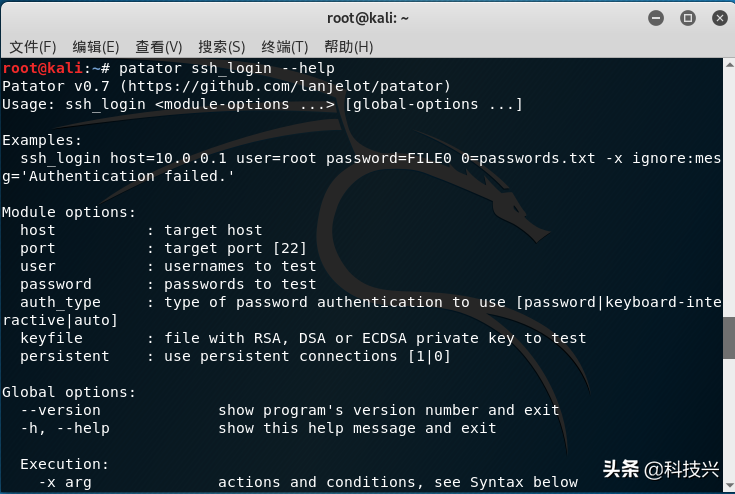The height and width of the screenshot is (494, 735).
Task: Click the --version option text
Action: pyautogui.click(x=60, y=410)
